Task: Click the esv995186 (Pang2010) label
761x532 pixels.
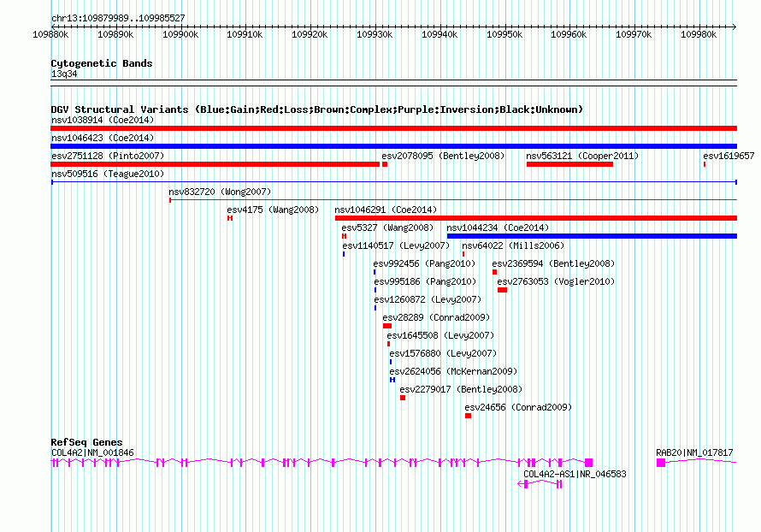Action: (425, 281)
